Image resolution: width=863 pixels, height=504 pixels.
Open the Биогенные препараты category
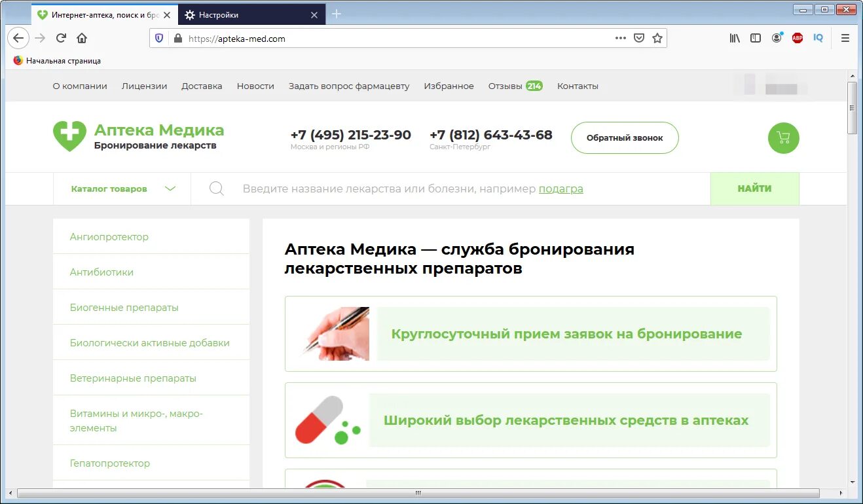click(151, 308)
